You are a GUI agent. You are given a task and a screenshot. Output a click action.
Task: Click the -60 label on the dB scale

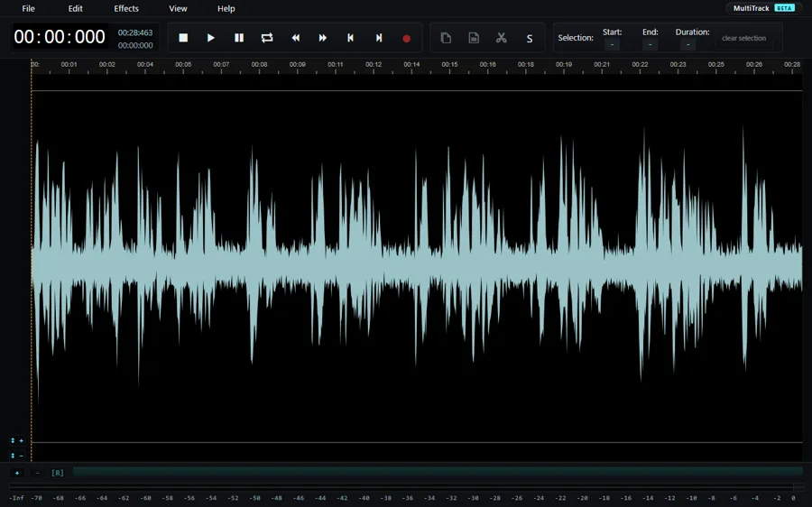click(146, 498)
